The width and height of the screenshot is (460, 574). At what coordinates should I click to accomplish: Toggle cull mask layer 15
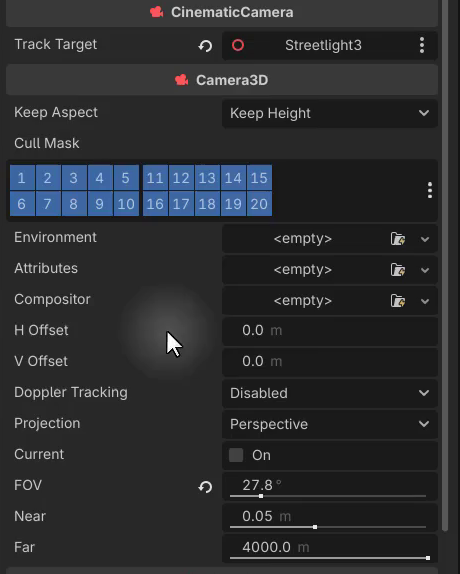pos(259,178)
